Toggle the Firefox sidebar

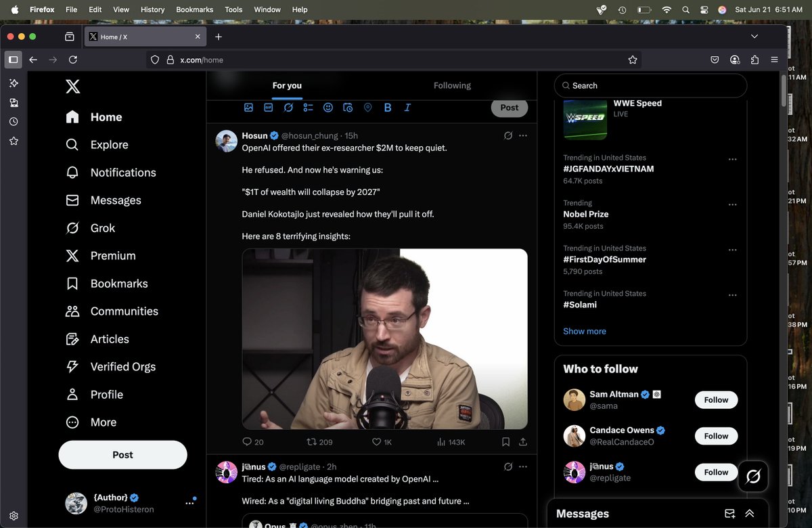pyautogui.click(x=13, y=60)
